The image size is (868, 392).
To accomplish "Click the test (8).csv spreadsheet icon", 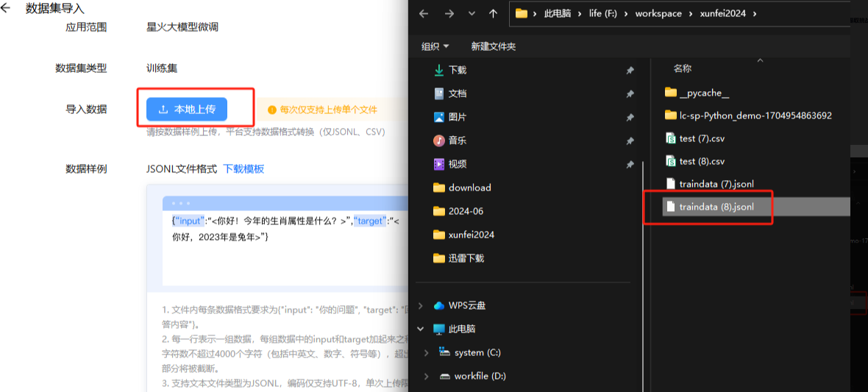I will pos(670,161).
